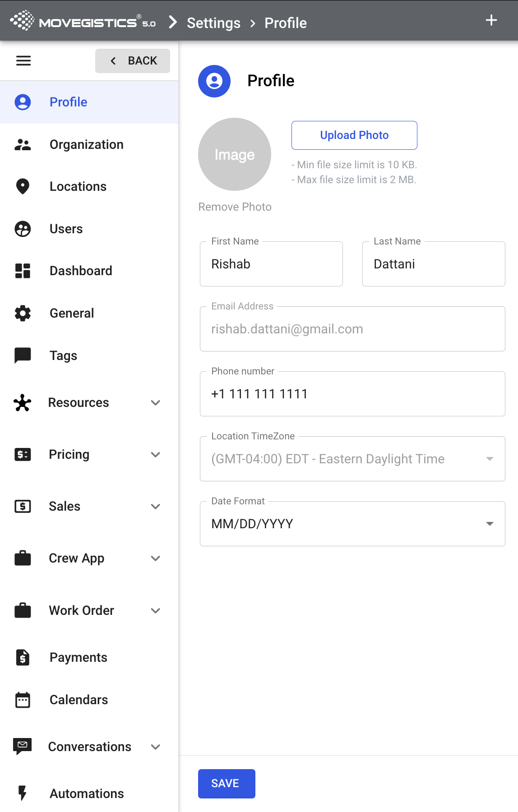This screenshot has height=812, width=518.
Task: Go to Payments in the sidebar
Action: 79,657
